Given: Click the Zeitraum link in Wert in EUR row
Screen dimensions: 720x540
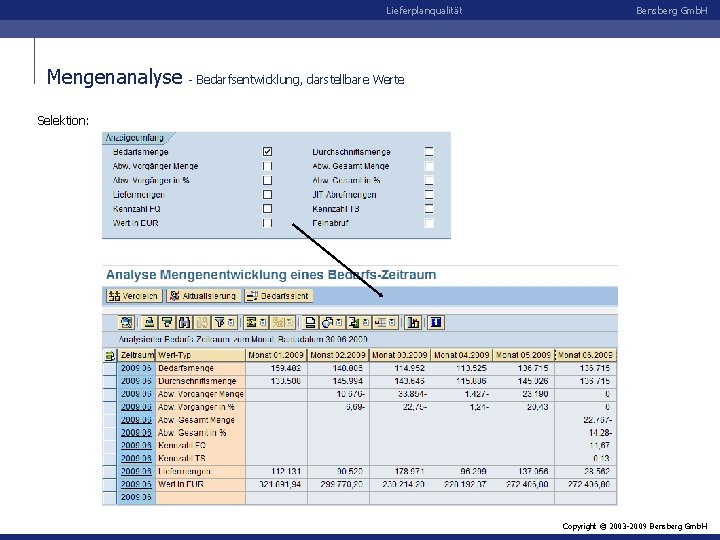Looking at the screenshot, I should pos(136,484).
